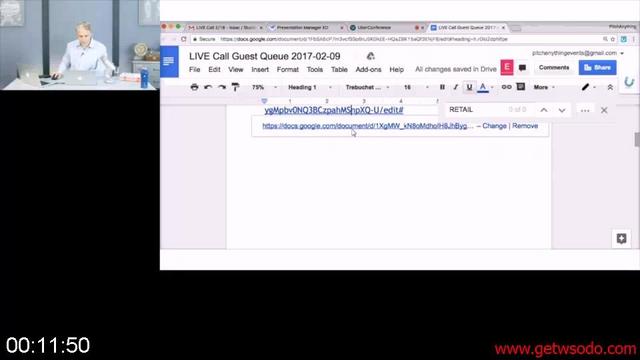Close the LIVE Call Guest Queue tab
This screenshot has width=640, height=360.
[x=503, y=27]
